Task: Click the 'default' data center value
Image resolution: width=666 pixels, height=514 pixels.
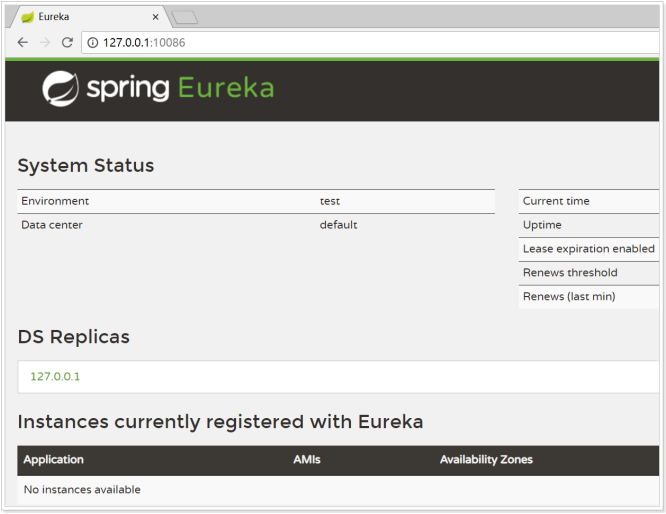Action: 338,225
